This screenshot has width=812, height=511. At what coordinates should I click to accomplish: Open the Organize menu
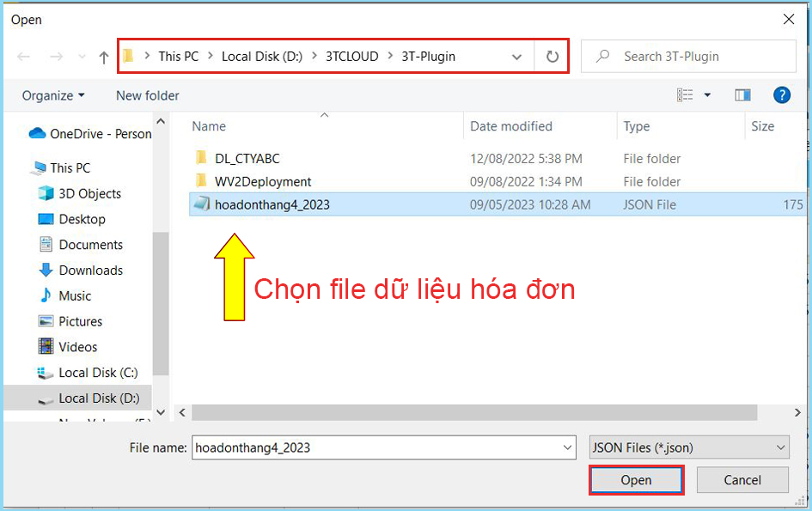[53, 95]
